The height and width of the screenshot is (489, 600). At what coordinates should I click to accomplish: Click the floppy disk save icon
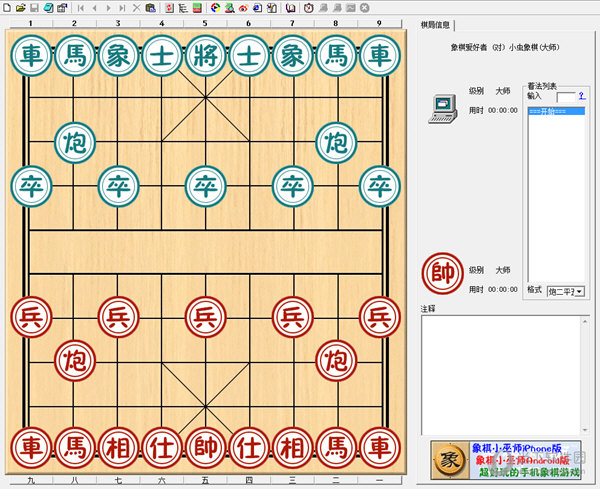34,8
